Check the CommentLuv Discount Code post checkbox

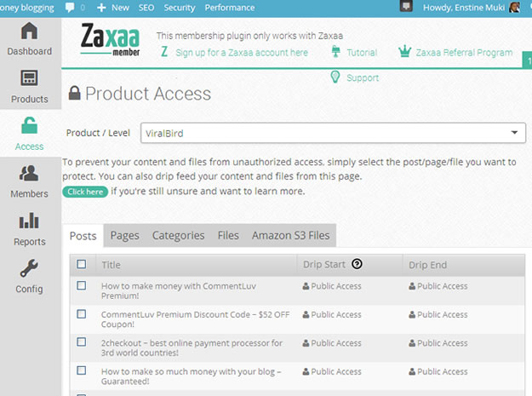(82, 314)
